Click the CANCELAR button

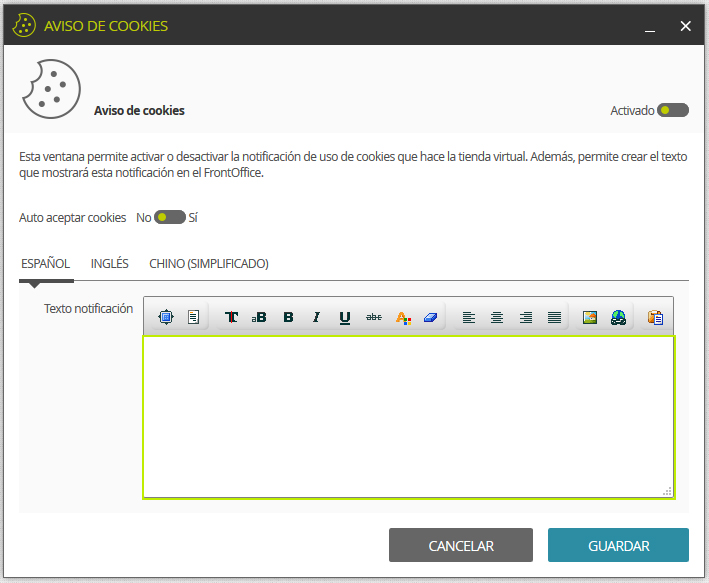[461, 545]
